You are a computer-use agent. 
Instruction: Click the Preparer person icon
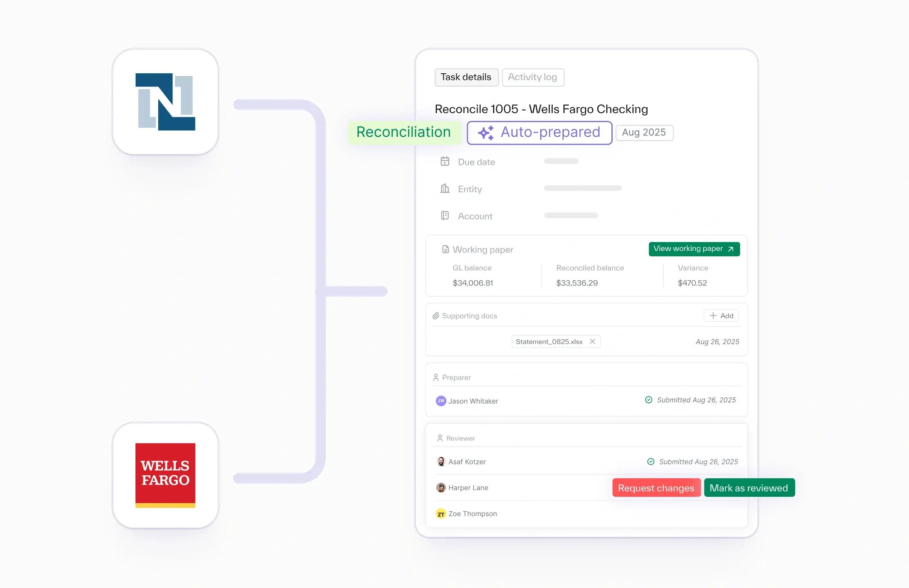436,378
